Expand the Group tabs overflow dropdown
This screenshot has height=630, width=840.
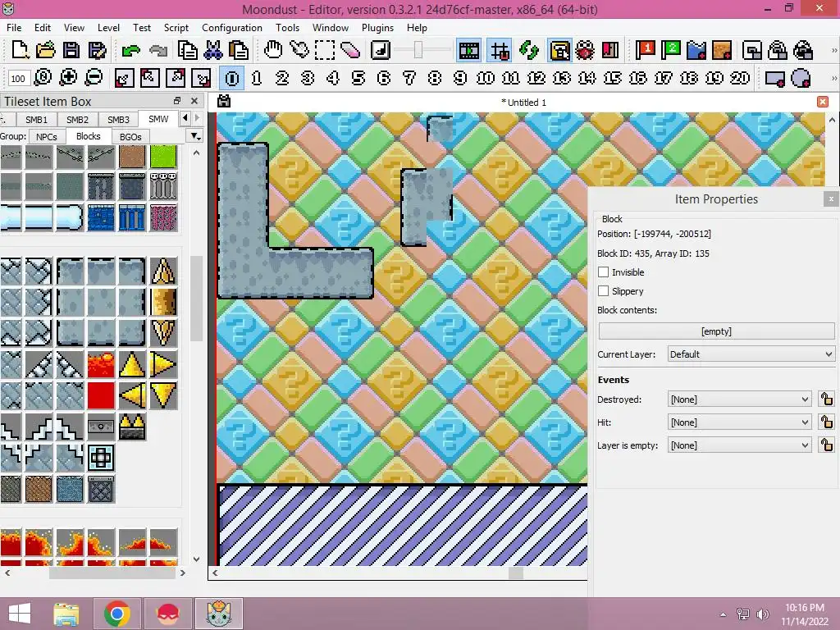[x=196, y=136]
